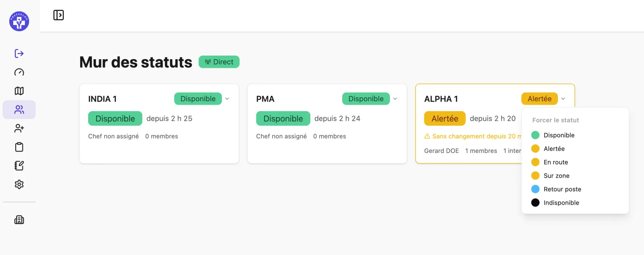
Task: Collapse the ALPHA 1 status dropdown chevron
Action: 563,99
